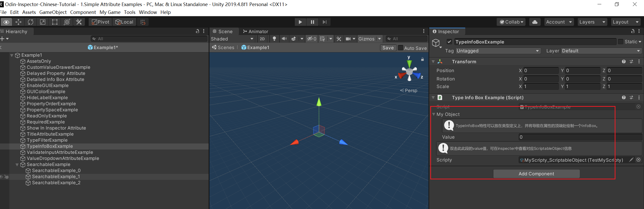Step one frame forward
Viewport: 644px width, 209px height.
click(x=325, y=22)
